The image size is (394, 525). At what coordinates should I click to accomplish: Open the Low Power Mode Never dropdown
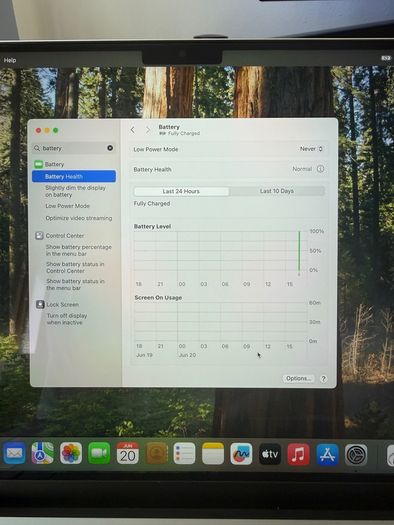point(311,149)
